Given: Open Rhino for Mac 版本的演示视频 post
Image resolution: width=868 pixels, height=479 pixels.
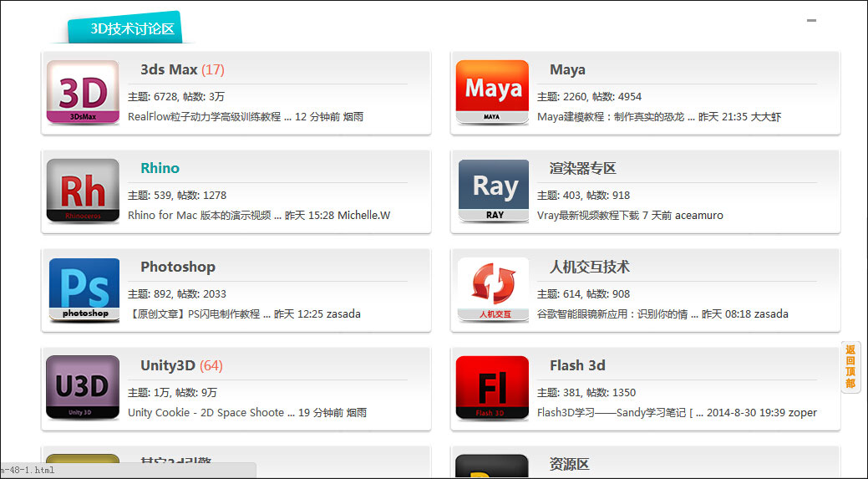Looking at the screenshot, I should [205, 216].
